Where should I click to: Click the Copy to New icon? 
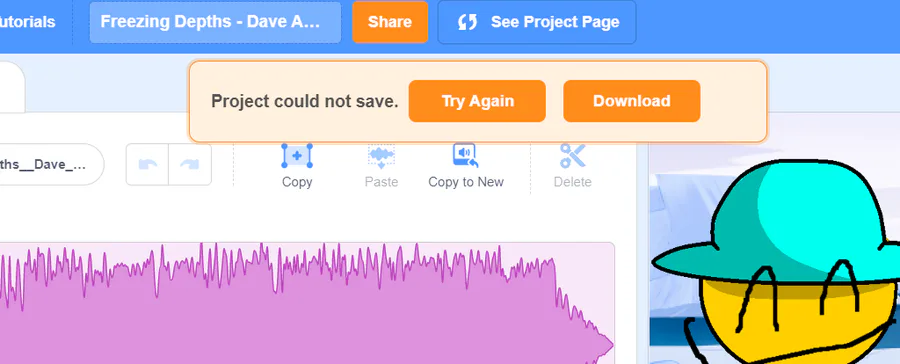tap(465, 156)
